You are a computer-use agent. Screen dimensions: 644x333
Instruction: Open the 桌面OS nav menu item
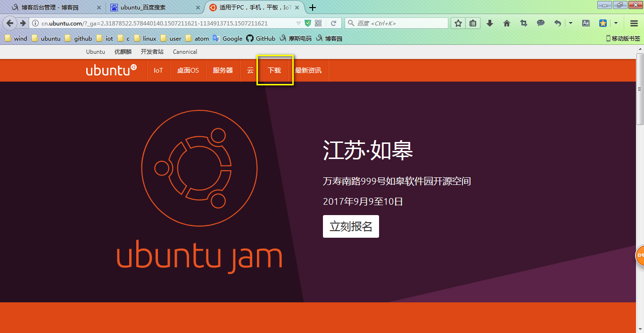tap(188, 70)
